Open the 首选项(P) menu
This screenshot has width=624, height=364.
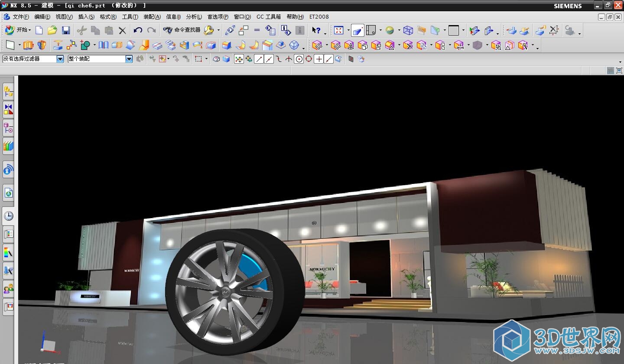[218, 17]
